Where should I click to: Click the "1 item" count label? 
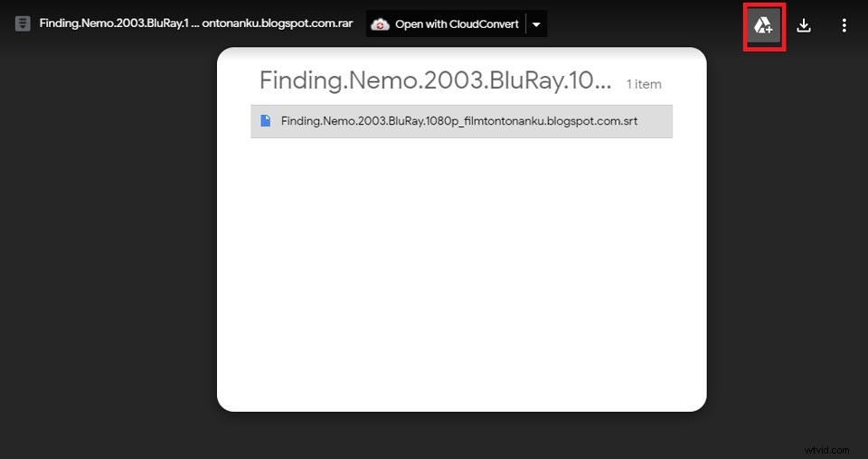pos(644,84)
